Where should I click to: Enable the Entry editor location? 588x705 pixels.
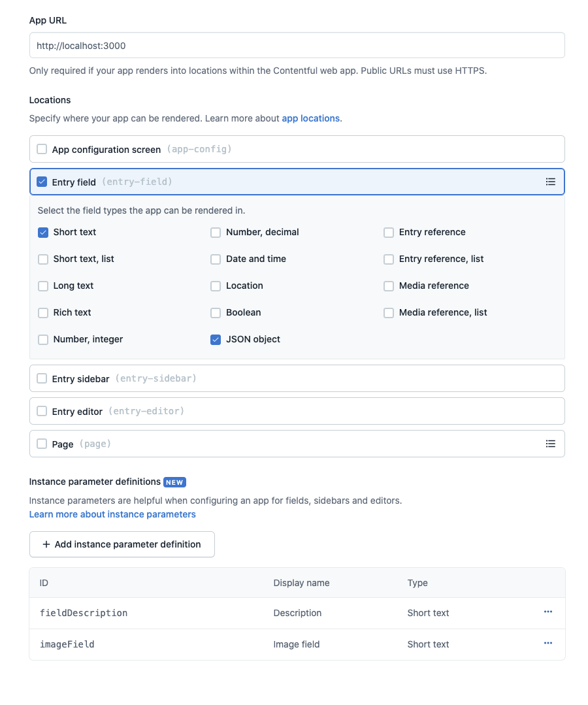coord(42,411)
